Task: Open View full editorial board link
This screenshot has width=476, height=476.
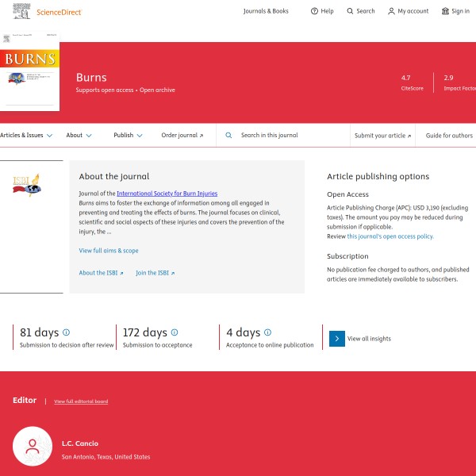Action: [81, 401]
